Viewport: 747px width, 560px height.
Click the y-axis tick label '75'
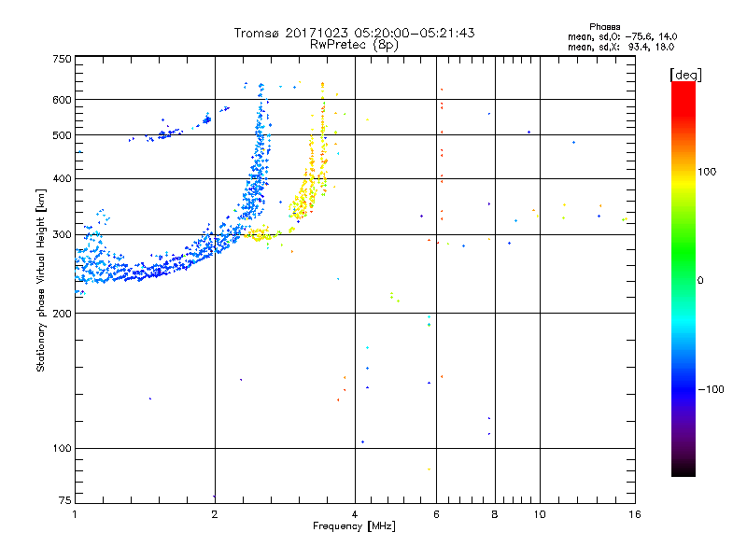[x=65, y=500]
